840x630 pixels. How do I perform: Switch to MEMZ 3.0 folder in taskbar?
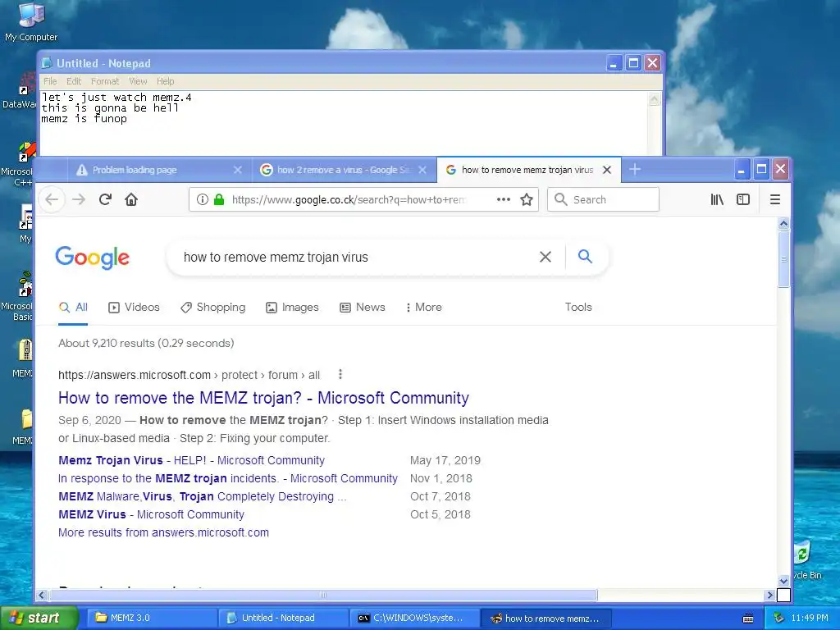click(x=153, y=618)
